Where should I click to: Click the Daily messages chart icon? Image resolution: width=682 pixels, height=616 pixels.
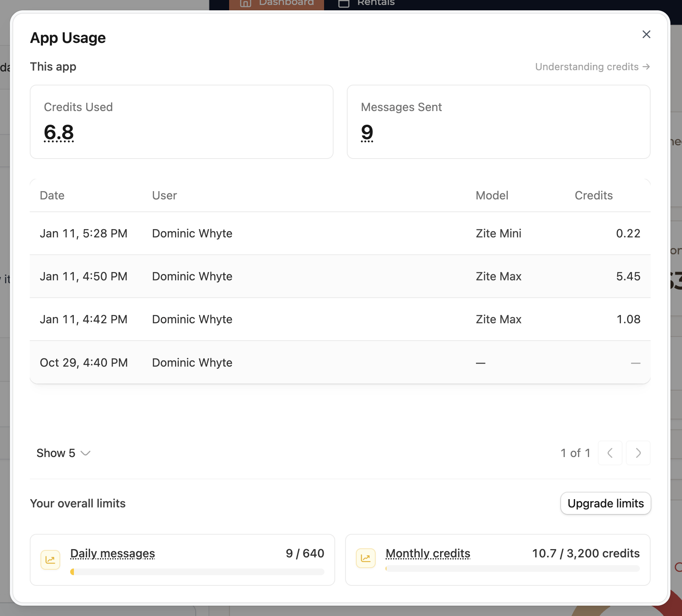pyautogui.click(x=50, y=559)
